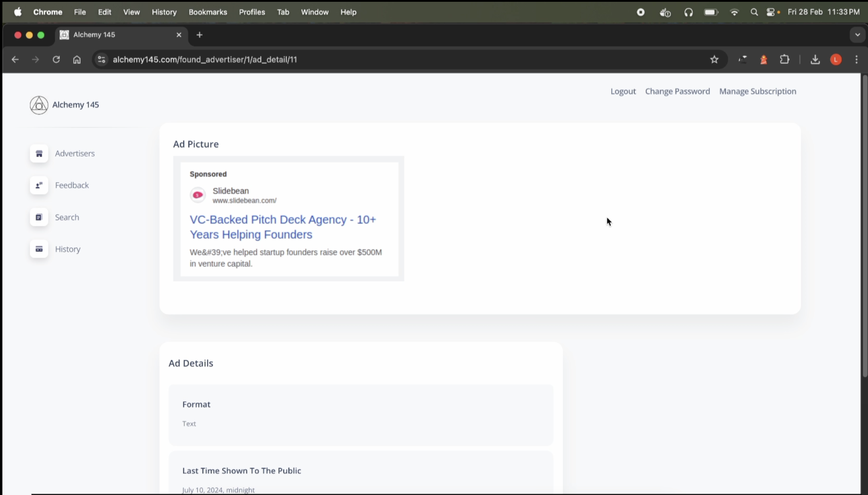Click the Slidebean advertiser name
The width and height of the screenshot is (868, 495).
[x=231, y=191]
